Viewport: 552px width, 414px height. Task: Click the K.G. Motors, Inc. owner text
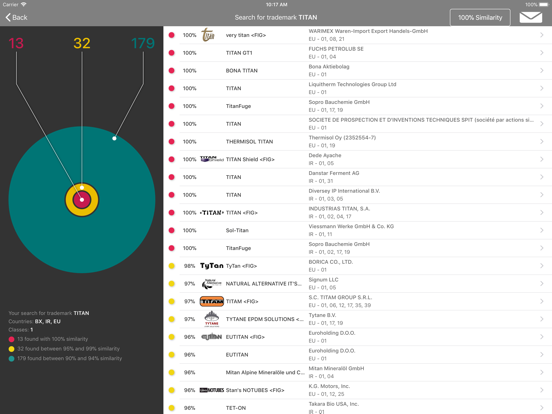point(329,386)
